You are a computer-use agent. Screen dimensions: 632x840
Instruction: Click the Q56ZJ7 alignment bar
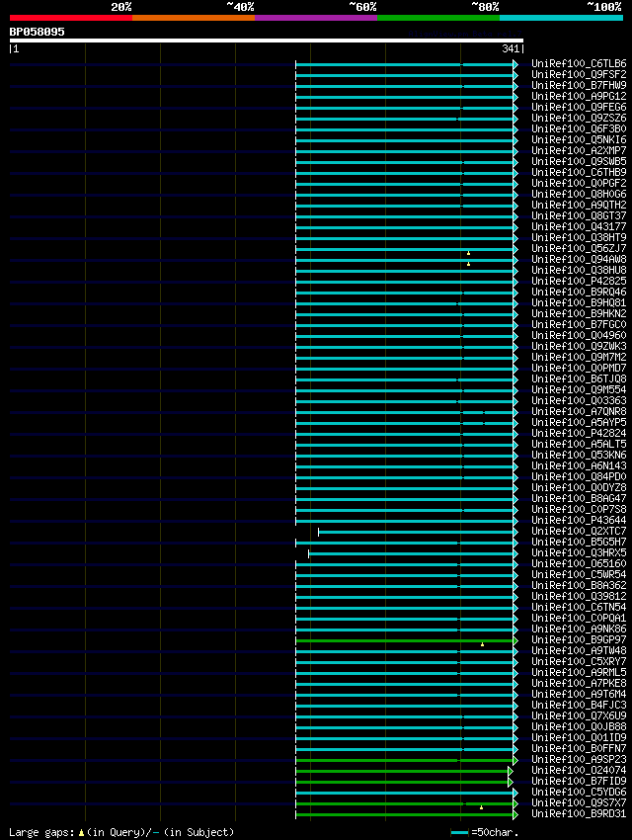pos(407,249)
